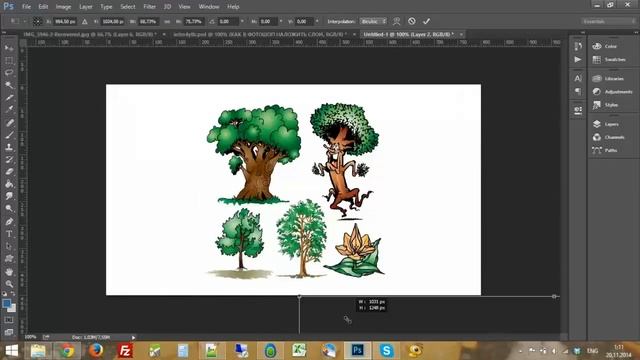Select the Move tool
The height and width of the screenshot is (360, 640).
(x=9, y=48)
